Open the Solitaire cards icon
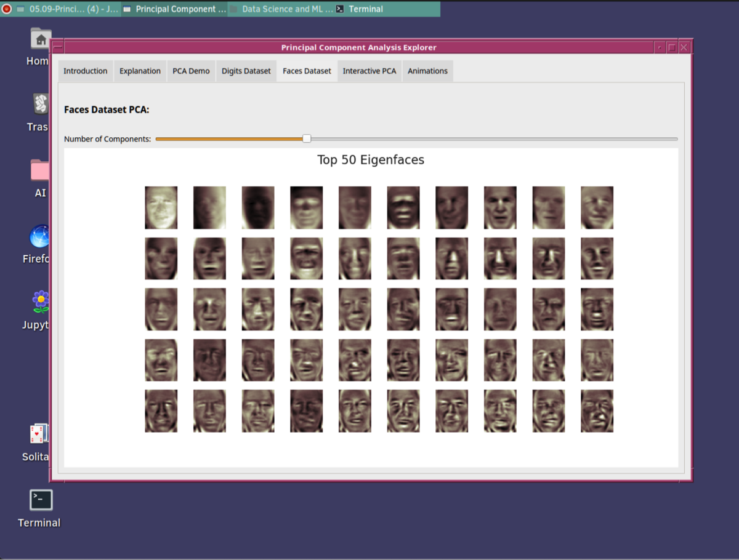Image resolution: width=739 pixels, height=560 pixels. pos(41,434)
